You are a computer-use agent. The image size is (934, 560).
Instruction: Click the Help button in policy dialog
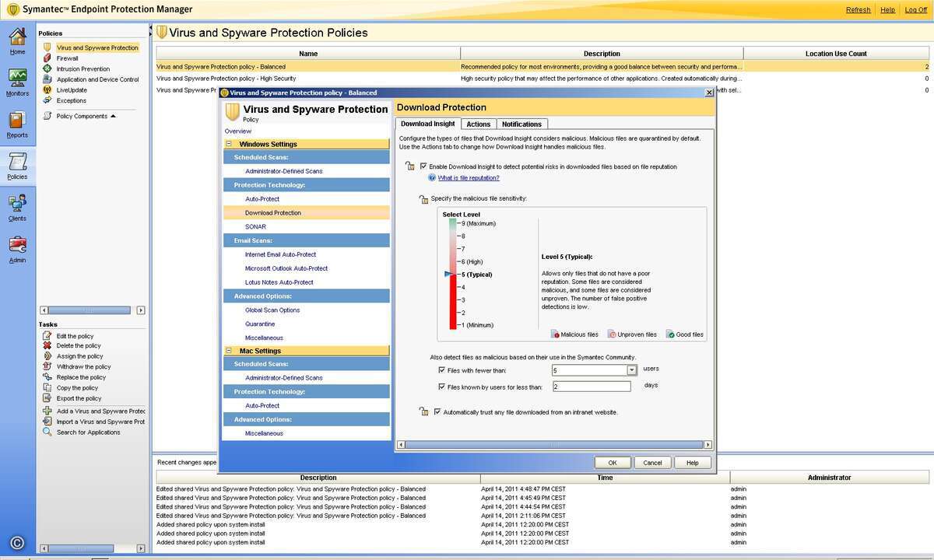[x=692, y=462]
